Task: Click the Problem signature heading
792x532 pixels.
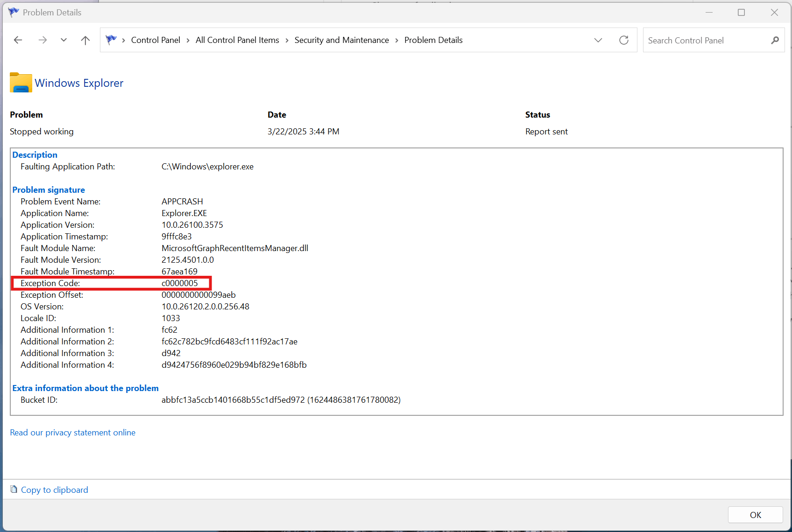Action: (49, 190)
